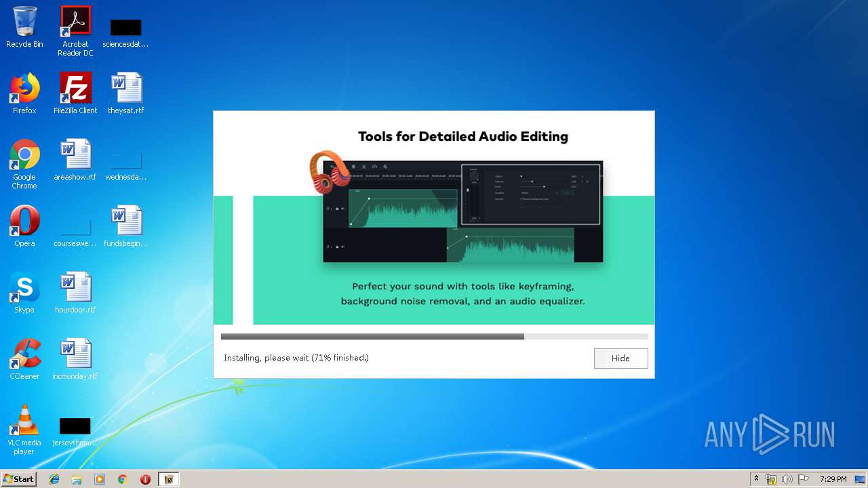Launch Opera desktop shortcut
This screenshot has height=488, width=868.
click(x=24, y=226)
